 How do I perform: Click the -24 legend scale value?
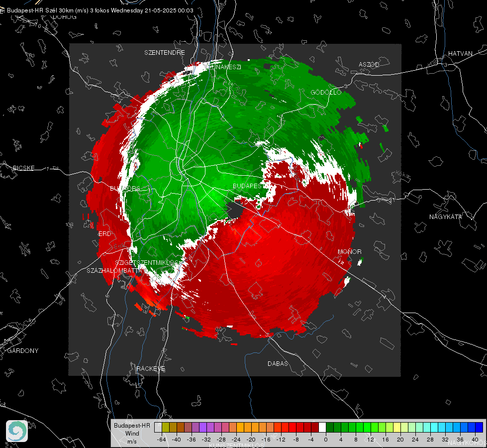pyautogui.click(x=236, y=440)
